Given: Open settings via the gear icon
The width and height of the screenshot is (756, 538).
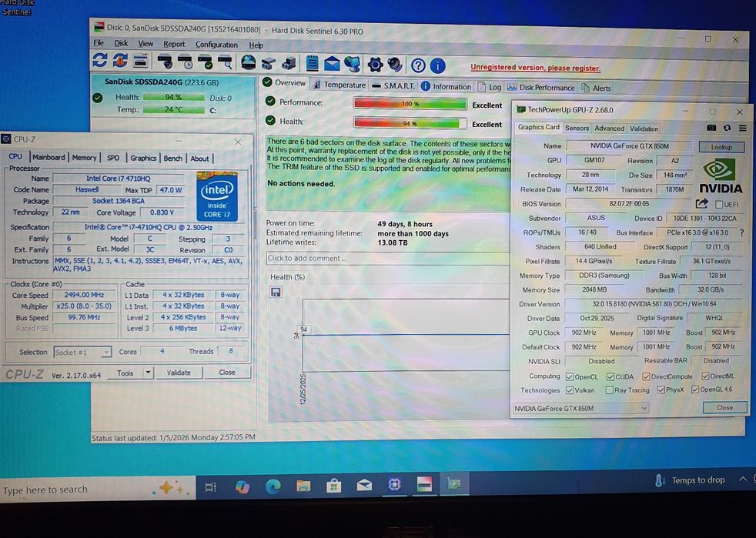Looking at the screenshot, I should [x=375, y=65].
